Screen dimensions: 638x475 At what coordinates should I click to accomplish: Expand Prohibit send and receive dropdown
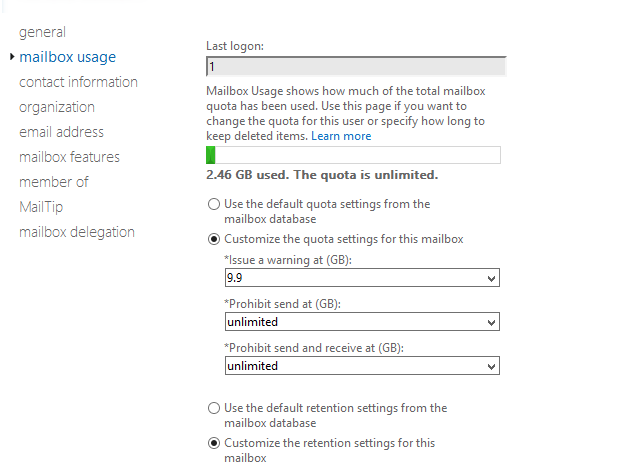coord(490,366)
